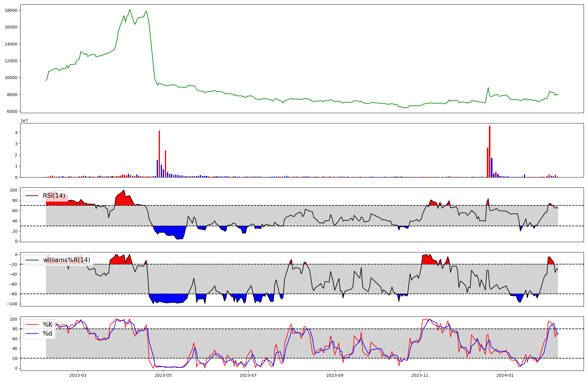This screenshot has width=588, height=382.
Task: Click the williams%R(14) legend label
Action: pyautogui.click(x=66, y=260)
